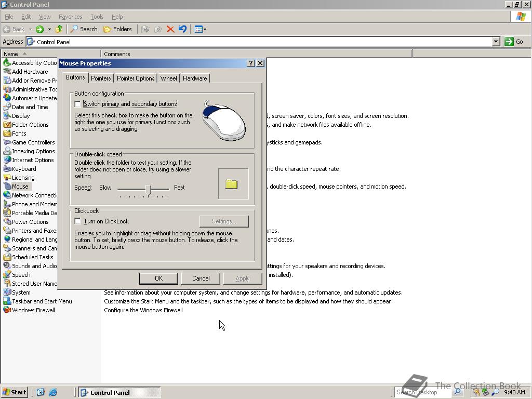Click the Undo toolbar icon

click(x=182, y=29)
